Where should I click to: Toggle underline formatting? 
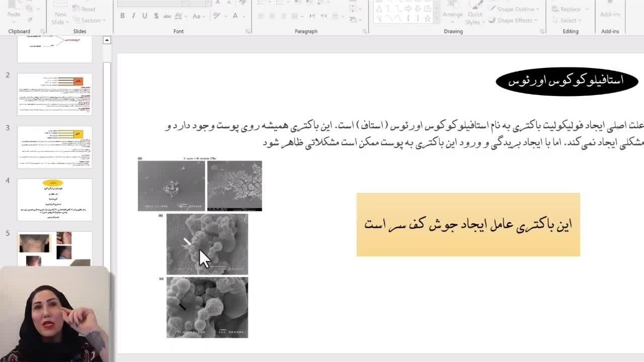pos(145,16)
